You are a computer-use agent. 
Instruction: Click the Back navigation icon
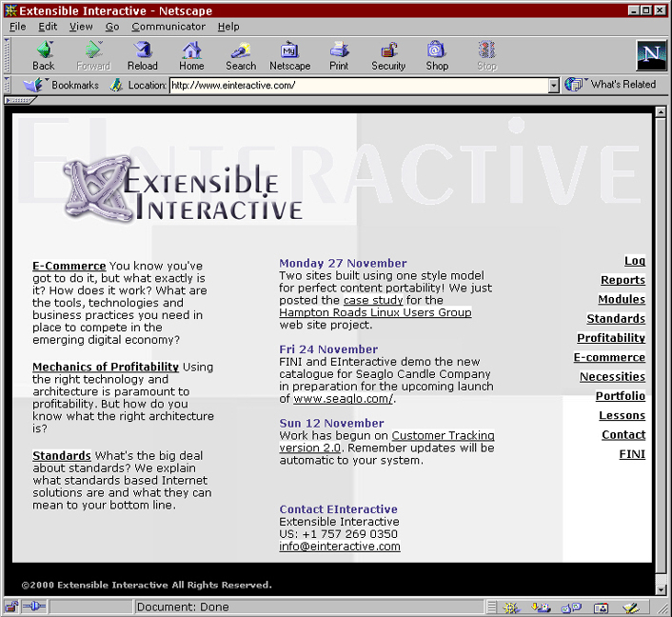click(44, 50)
